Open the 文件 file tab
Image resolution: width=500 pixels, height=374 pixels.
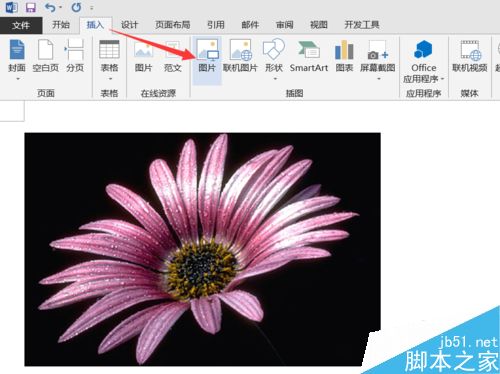click(x=21, y=25)
